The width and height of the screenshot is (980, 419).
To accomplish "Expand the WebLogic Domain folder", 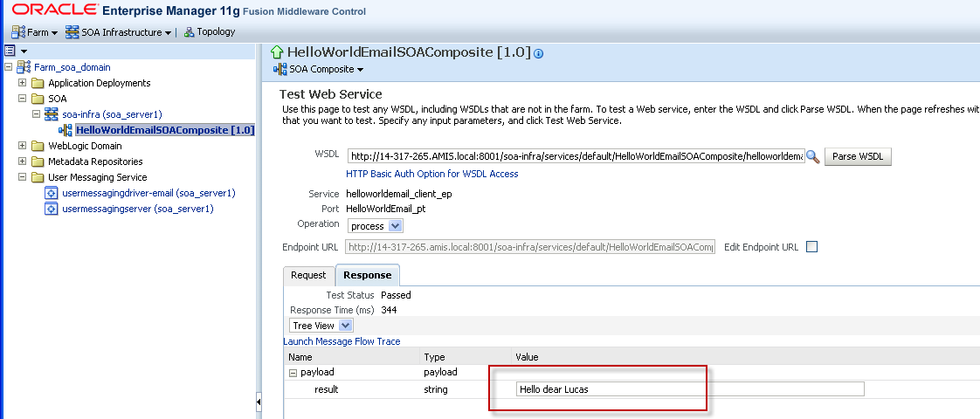I will tap(22, 146).
